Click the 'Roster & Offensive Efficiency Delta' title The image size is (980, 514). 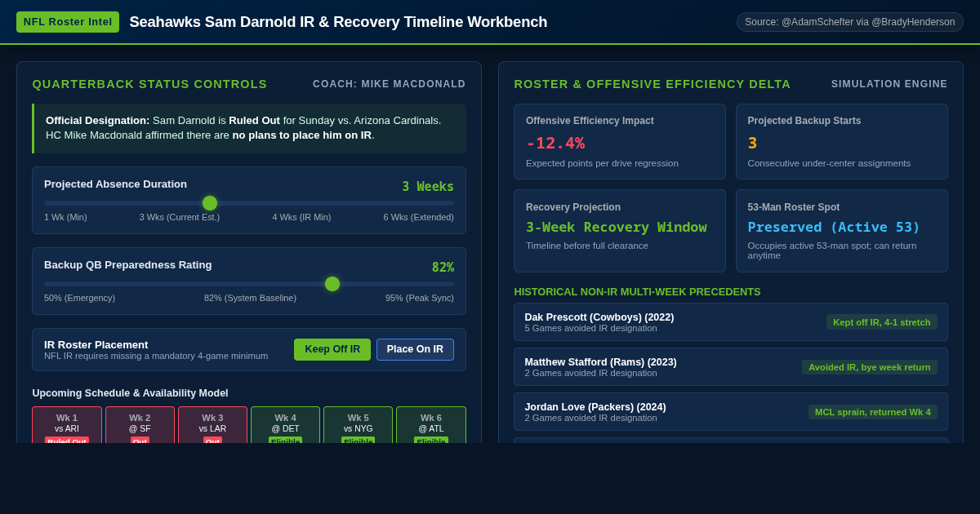(x=653, y=84)
